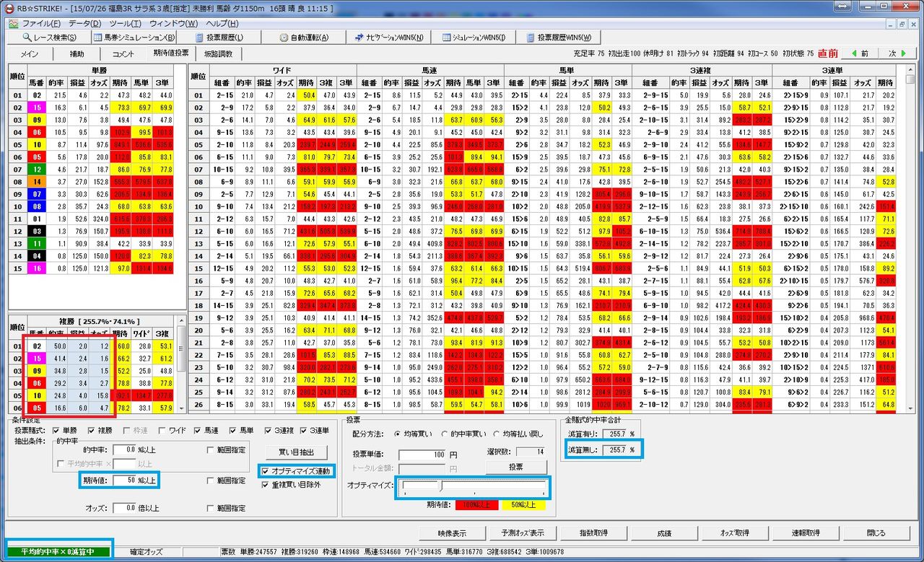
Task: Go to previous race with 前 arrow
Action: (x=860, y=53)
